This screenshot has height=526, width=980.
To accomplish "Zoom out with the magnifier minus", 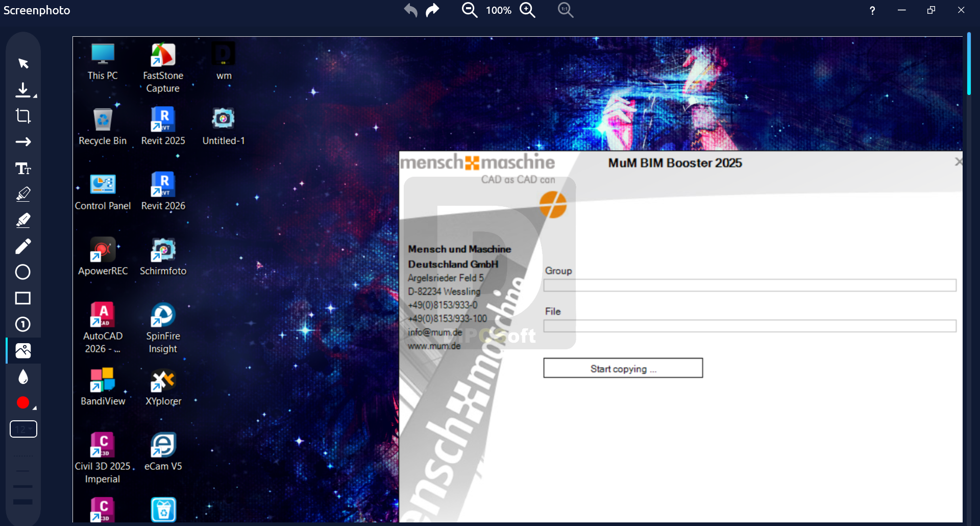I will click(x=470, y=10).
